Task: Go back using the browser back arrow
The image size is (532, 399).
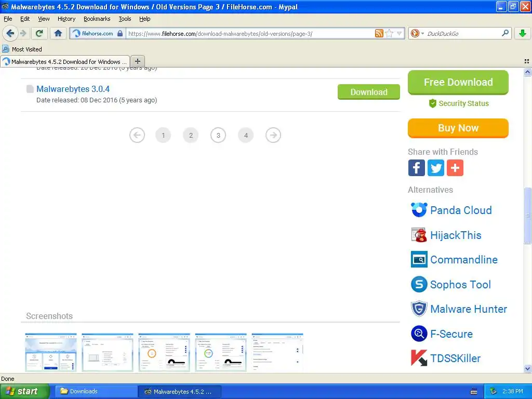Action: [10, 33]
